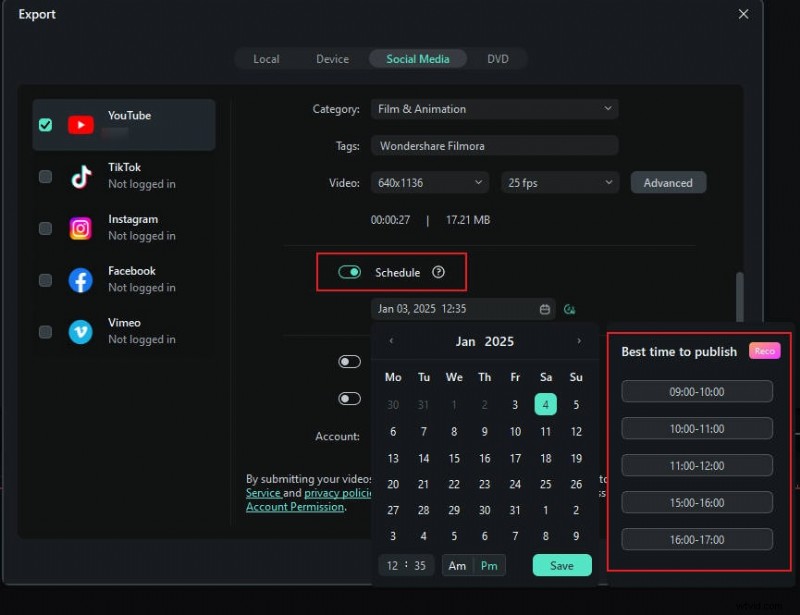This screenshot has width=800, height=615.
Task: Check the TikTok checkbox
Action: [x=44, y=176]
